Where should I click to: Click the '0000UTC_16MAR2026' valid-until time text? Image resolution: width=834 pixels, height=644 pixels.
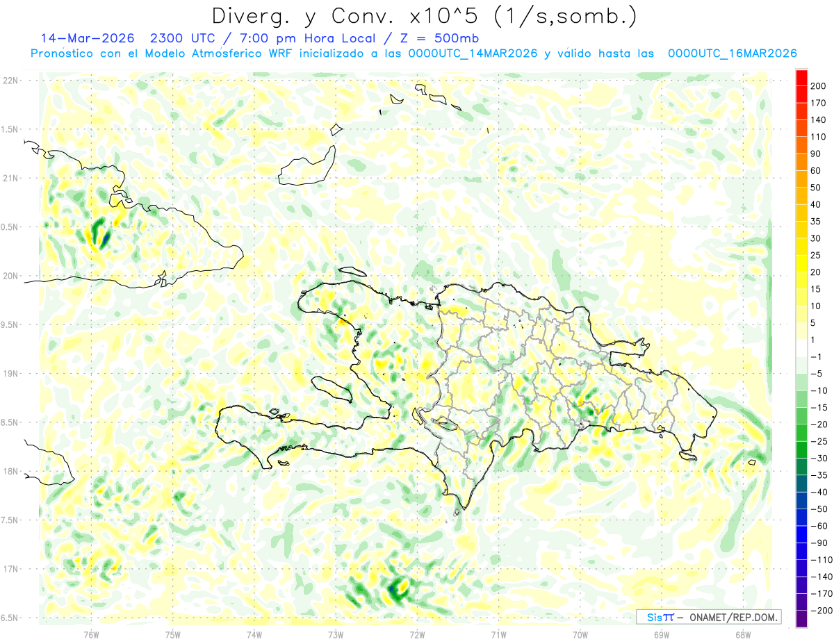pos(732,53)
